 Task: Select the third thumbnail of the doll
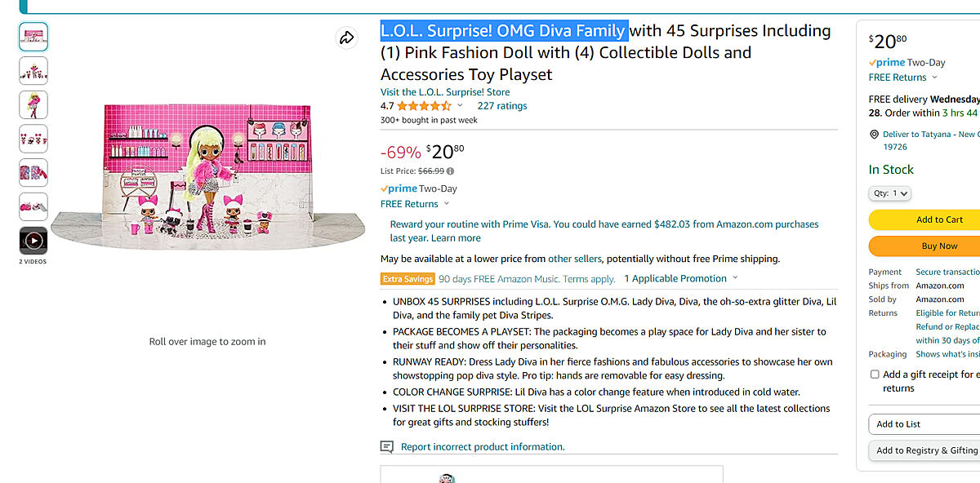click(x=33, y=104)
